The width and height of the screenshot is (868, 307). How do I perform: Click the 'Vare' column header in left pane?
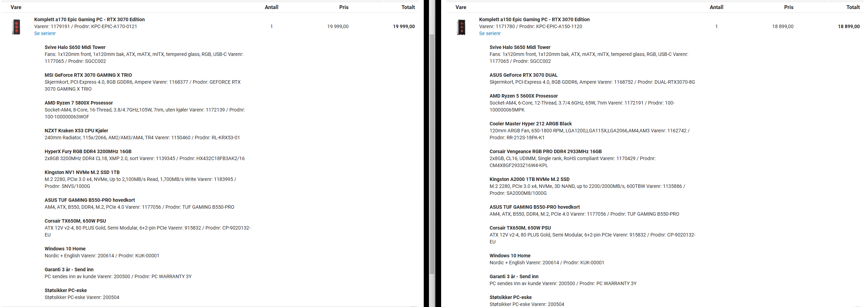(16, 7)
